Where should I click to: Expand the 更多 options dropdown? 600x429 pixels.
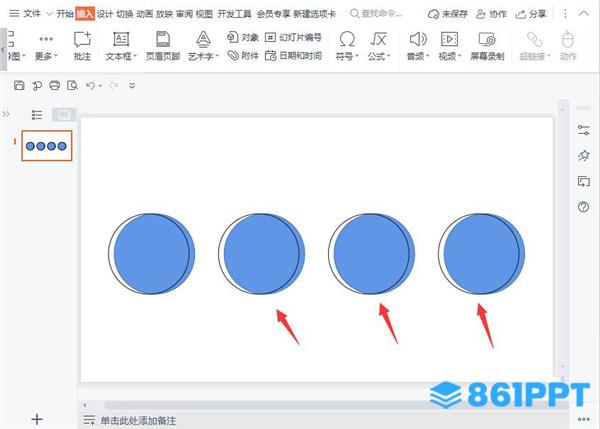tap(46, 47)
